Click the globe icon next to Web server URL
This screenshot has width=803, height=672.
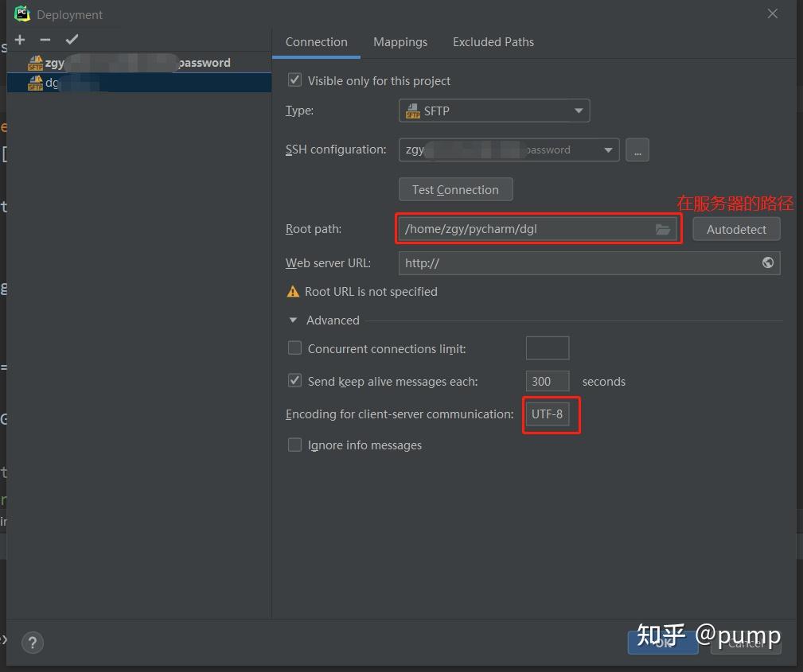tap(767, 262)
